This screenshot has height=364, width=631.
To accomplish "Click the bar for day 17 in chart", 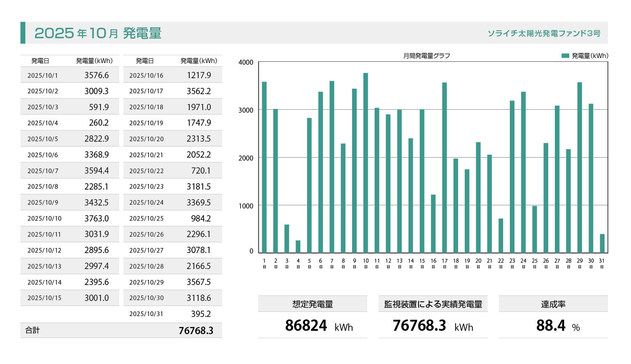I will [x=445, y=168].
